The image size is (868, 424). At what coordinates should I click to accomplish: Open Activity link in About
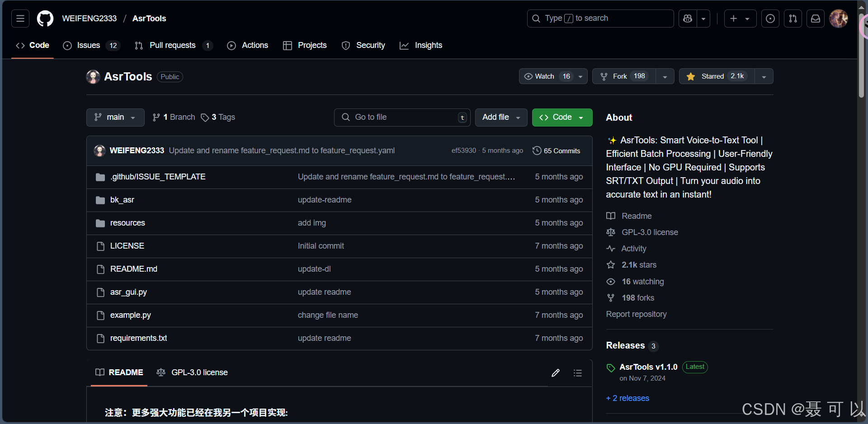click(x=627, y=249)
